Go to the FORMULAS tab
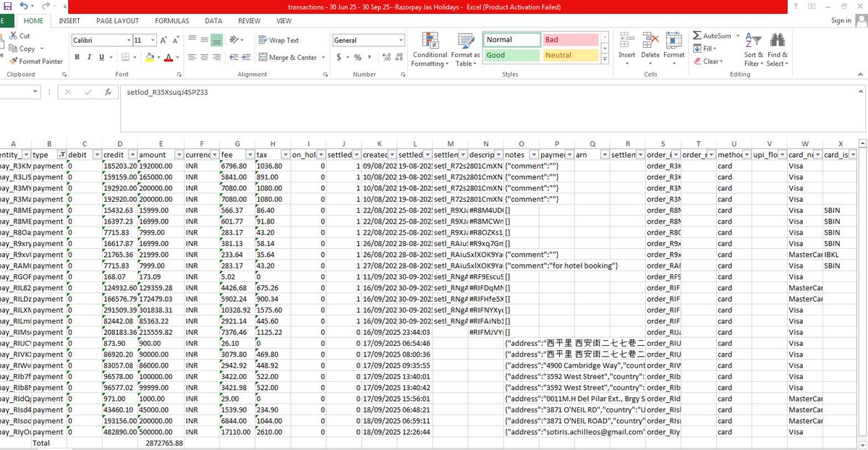This screenshot has width=868, height=450. click(x=171, y=21)
